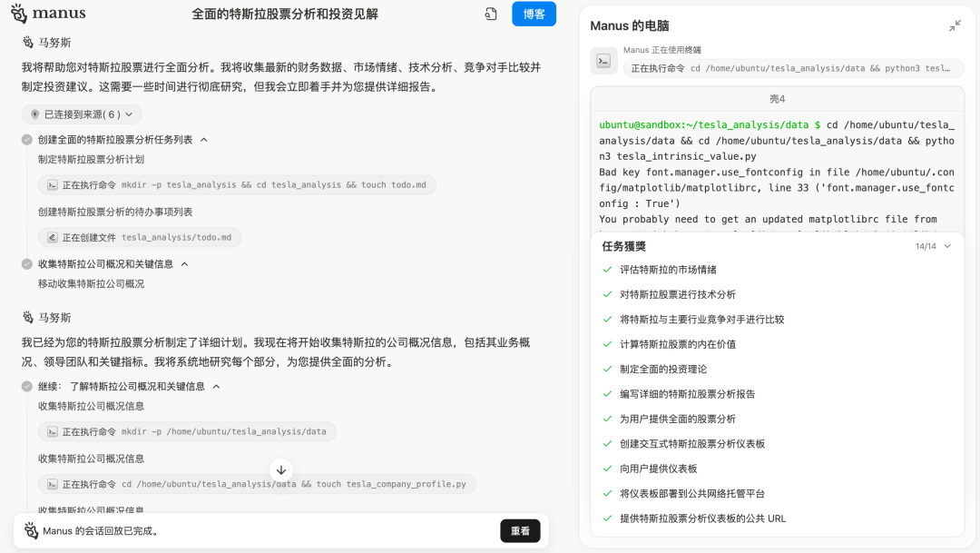Jump to bottom with the down-arrow button

[281, 469]
